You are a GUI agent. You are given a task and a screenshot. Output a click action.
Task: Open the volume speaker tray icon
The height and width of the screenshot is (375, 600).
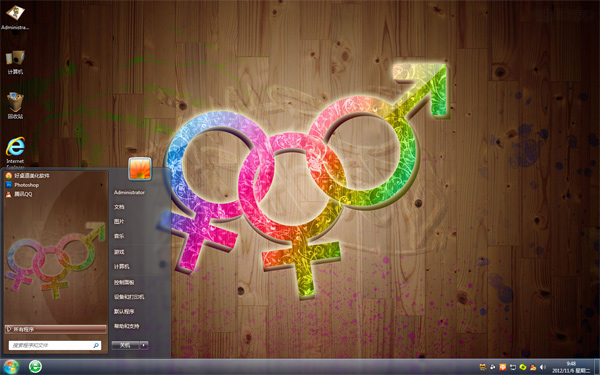pyautogui.click(x=543, y=367)
